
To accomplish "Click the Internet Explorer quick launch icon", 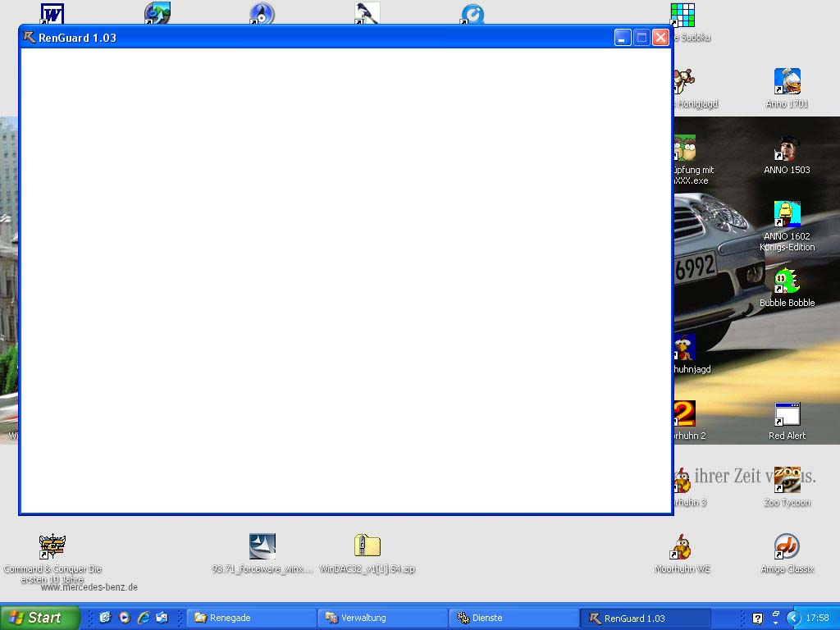I will click(x=144, y=618).
